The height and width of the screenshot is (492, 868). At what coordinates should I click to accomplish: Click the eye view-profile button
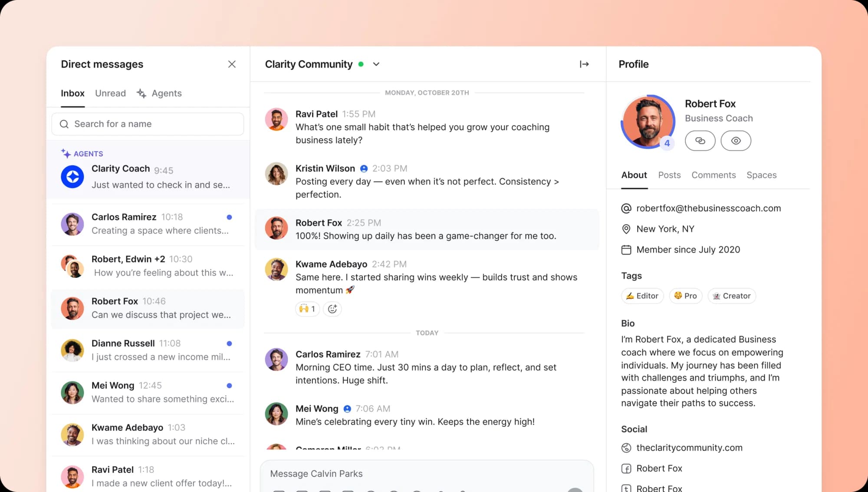[736, 141]
